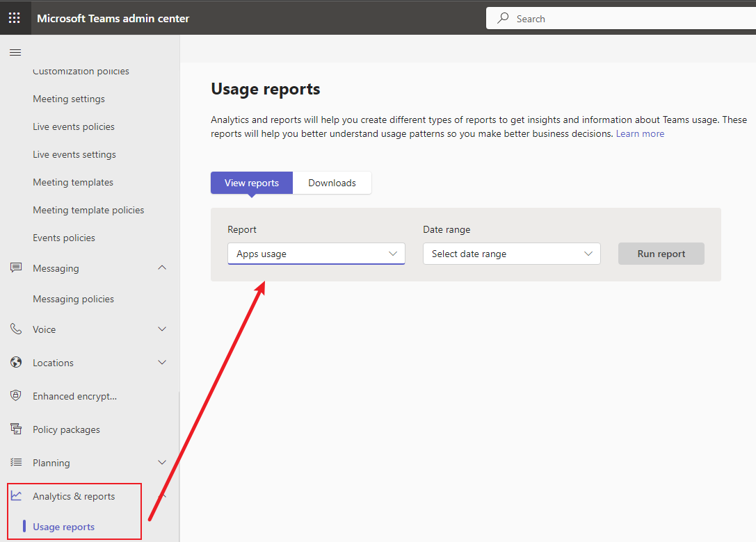This screenshot has height=542, width=756.
Task: Switch to the View reports tab
Action: 252,183
